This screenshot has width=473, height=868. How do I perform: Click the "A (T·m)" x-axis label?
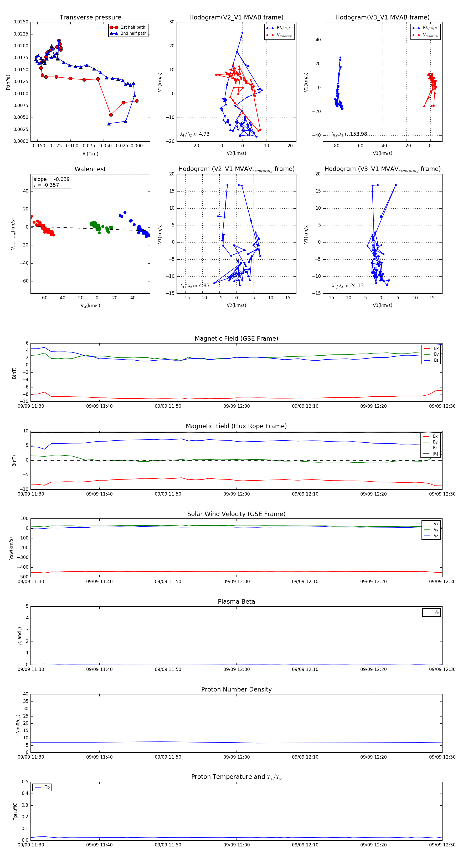[x=90, y=154]
